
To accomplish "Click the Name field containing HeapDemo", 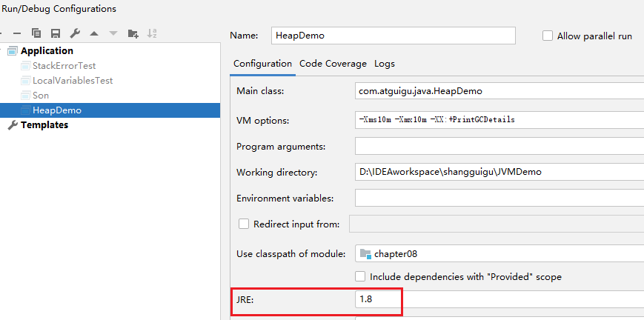I will pyautogui.click(x=393, y=36).
